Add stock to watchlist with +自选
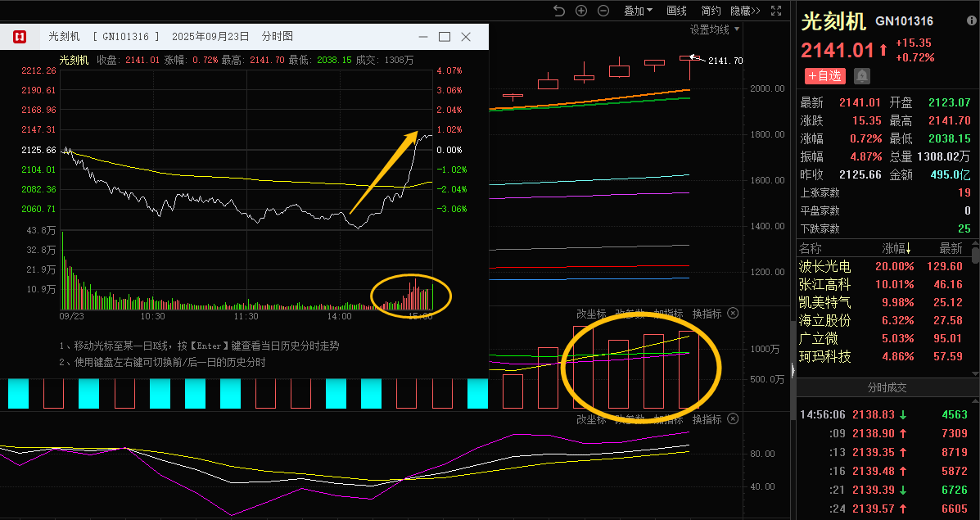The width and height of the screenshot is (980, 520). 825,76
